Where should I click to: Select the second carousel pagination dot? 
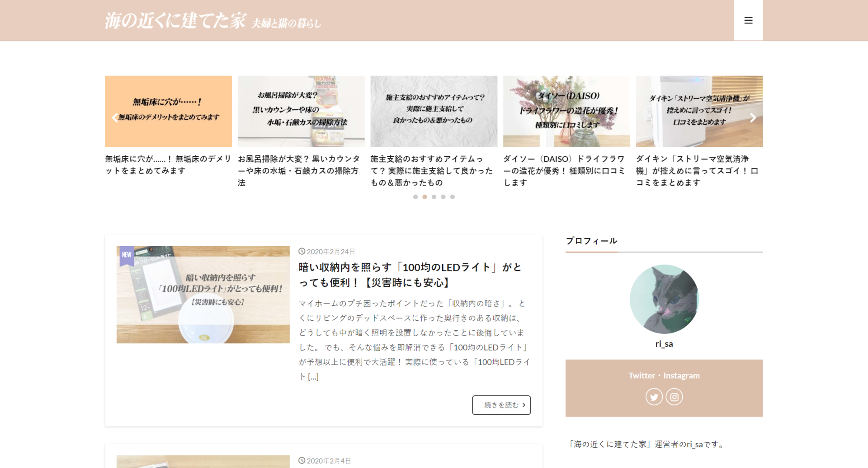pyautogui.click(x=425, y=197)
